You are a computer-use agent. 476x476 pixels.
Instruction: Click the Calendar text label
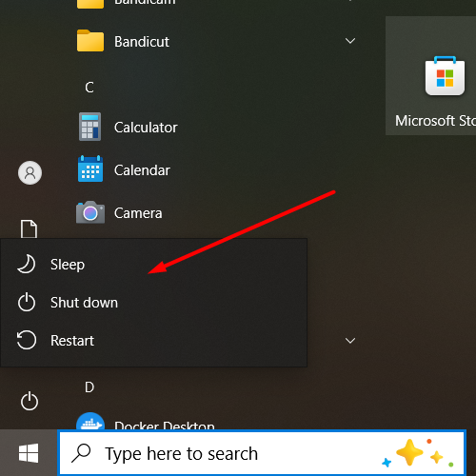coord(142,170)
